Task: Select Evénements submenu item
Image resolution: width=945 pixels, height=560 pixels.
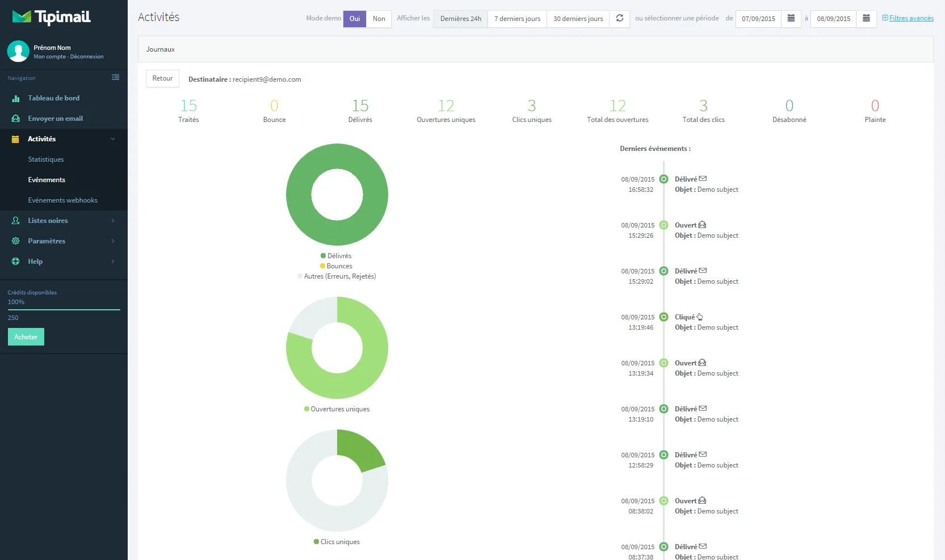Action: click(x=47, y=180)
